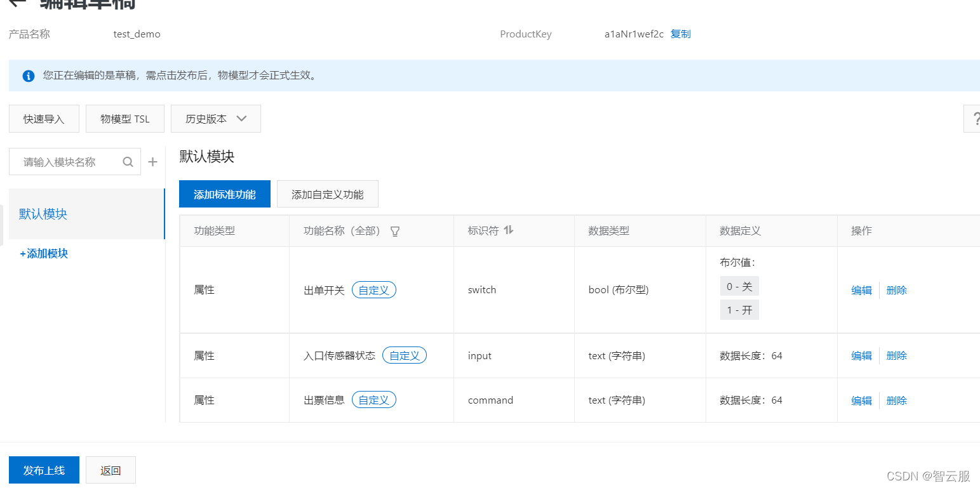Click the 入口传感器状态 function name text
Screen dimensions: 980x488
pyautogui.click(x=339, y=355)
